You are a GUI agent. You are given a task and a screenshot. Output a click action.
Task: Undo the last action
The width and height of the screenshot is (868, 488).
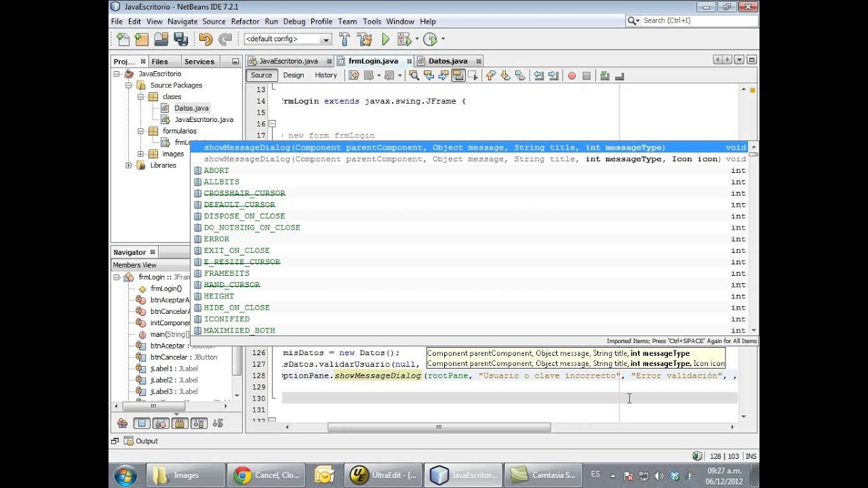click(x=205, y=39)
